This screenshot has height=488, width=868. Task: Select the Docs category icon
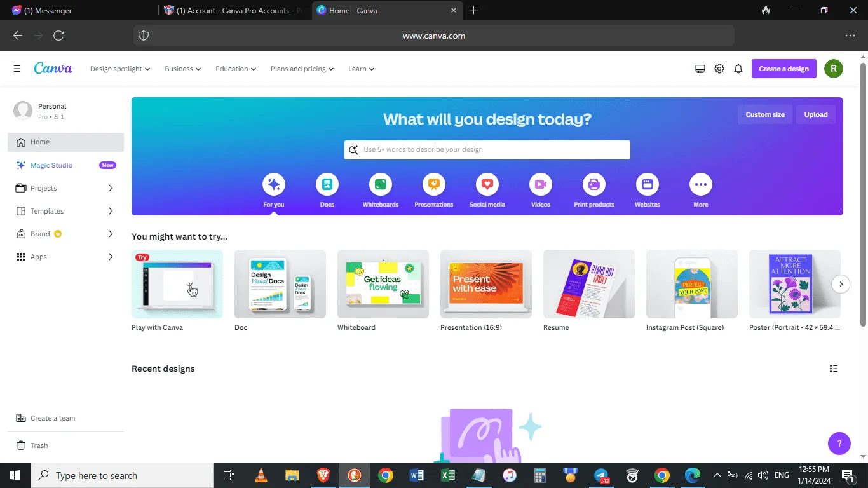pyautogui.click(x=327, y=184)
